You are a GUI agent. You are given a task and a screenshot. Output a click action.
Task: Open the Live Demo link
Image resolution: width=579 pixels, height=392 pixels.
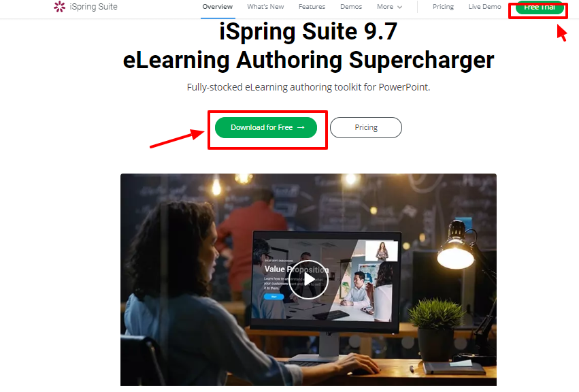click(484, 7)
